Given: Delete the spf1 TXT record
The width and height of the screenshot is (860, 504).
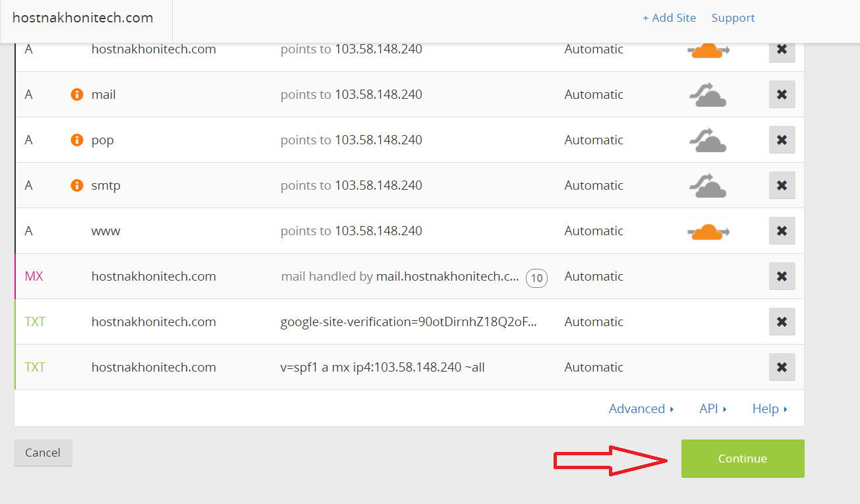Looking at the screenshot, I should 782,367.
